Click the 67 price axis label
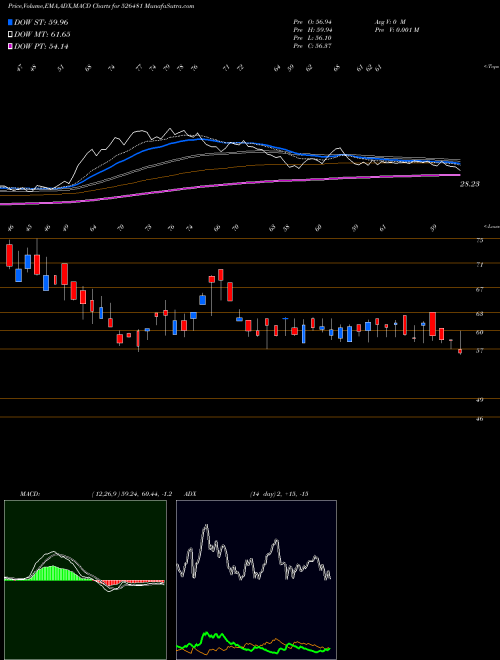 (x=479, y=290)
